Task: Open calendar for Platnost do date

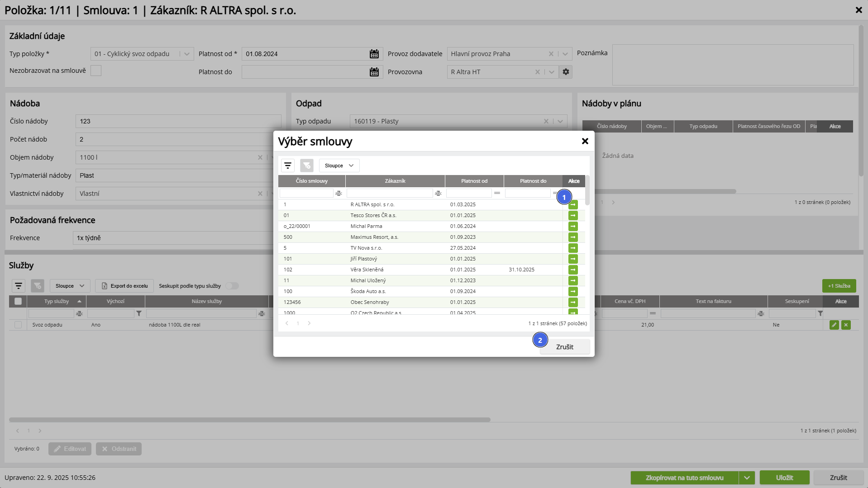Action: click(x=374, y=72)
